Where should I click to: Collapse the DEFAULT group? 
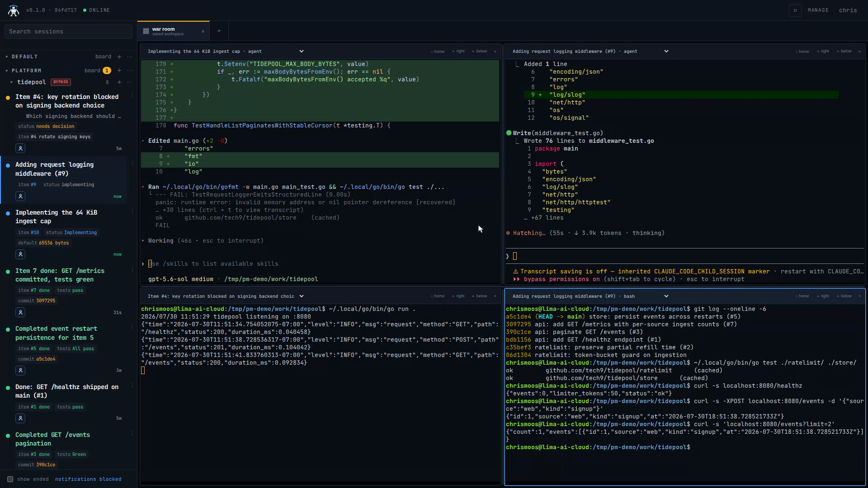click(7, 57)
